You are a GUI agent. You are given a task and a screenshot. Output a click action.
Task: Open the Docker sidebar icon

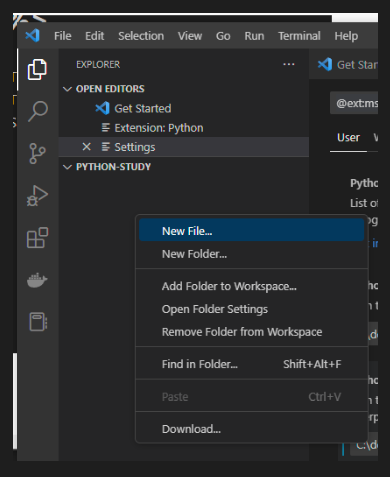37,280
